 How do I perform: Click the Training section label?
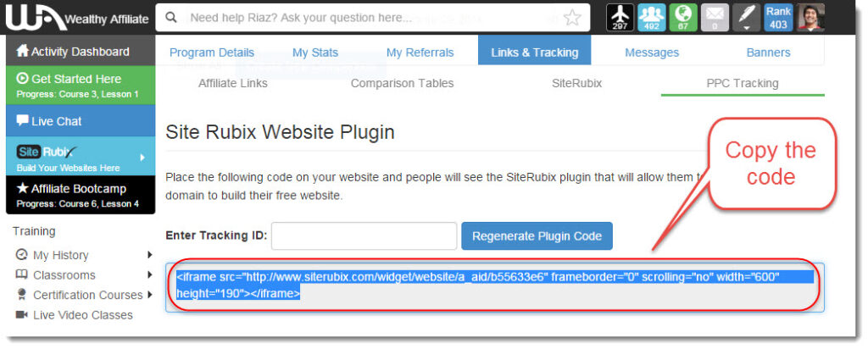[x=34, y=231]
